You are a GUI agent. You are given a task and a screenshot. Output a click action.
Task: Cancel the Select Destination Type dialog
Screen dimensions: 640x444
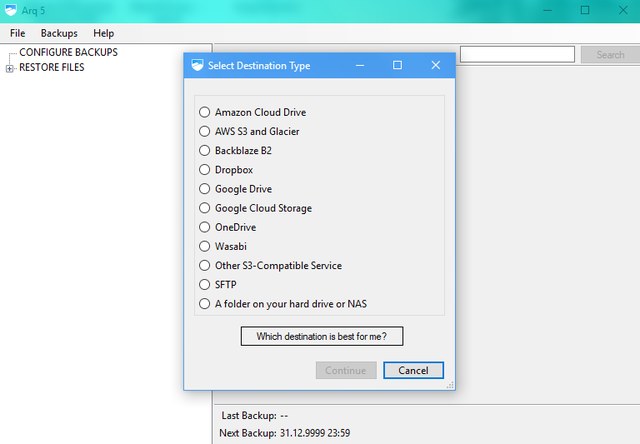(x=413, y=370)
